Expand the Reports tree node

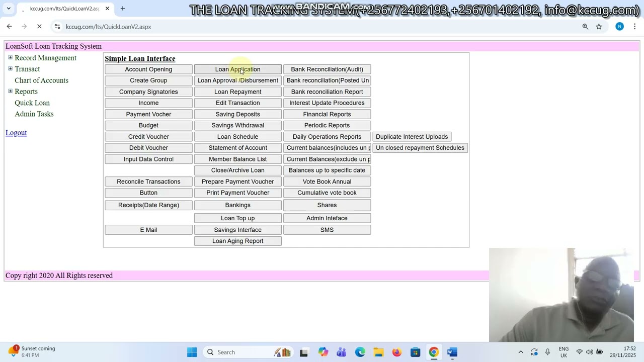point(10,92)
